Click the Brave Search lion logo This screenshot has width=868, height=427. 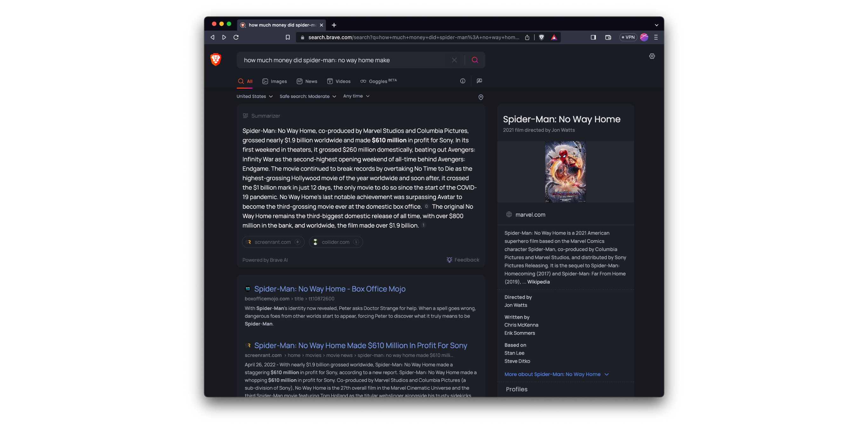coord(215,60)
